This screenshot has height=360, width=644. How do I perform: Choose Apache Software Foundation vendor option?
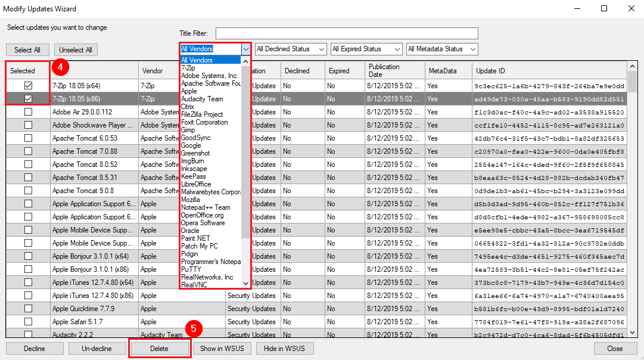click(x=211, y=83)
